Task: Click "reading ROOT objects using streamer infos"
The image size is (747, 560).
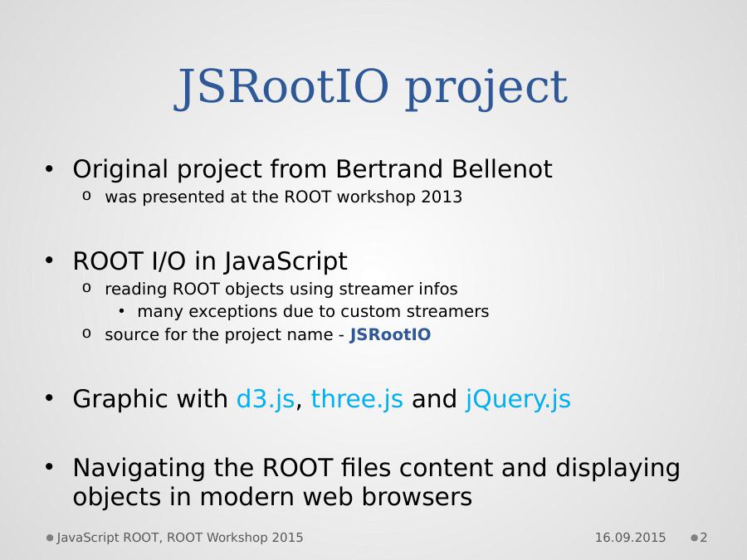Action: point(281,289)
